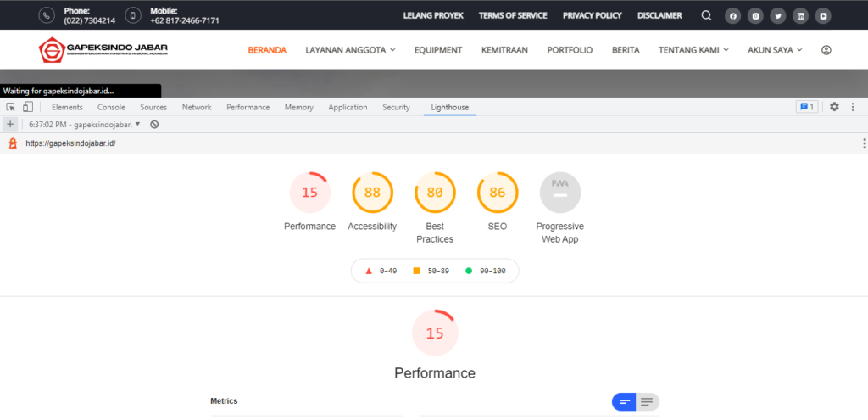Clear all Lighthouse reports icon

point(154,125)
